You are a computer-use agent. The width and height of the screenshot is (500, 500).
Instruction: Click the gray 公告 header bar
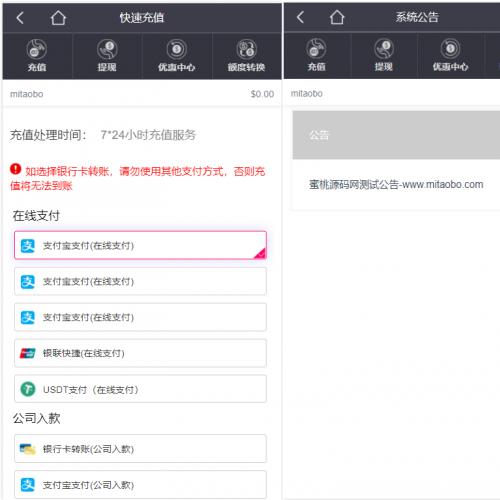point(396,135)
